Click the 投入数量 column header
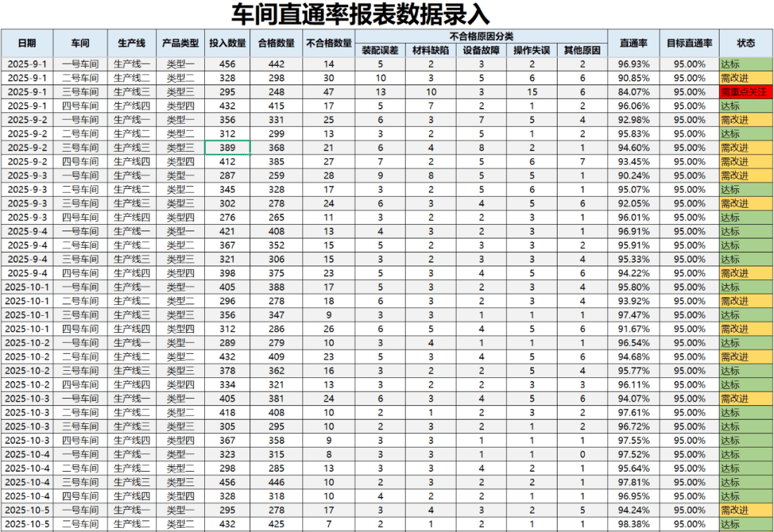The width and height of the screenshot is (774, 532). tap(227, 43)
